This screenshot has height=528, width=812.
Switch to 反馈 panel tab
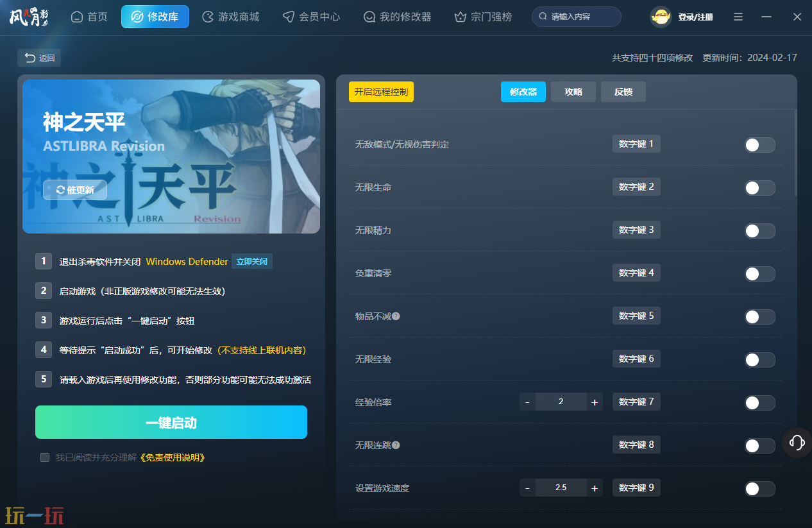(623, 92)
